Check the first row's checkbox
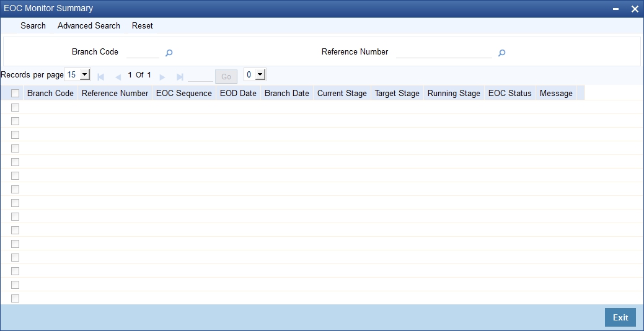644x331 pixels. click(x=15, y=108)
